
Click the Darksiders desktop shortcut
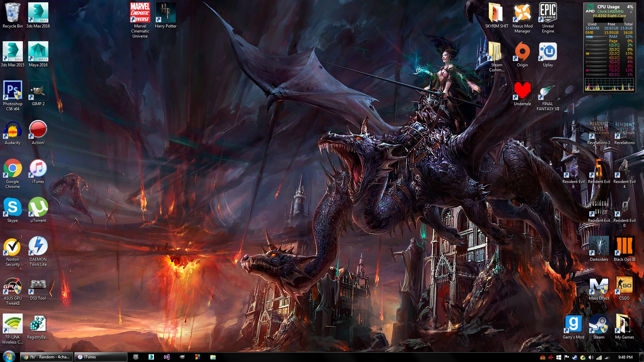(x=599, y=249)
